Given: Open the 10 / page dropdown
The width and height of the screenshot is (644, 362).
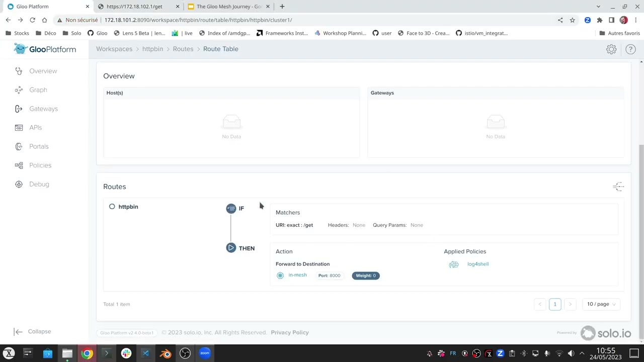Looking at the screenshot, I should [601, 304].
